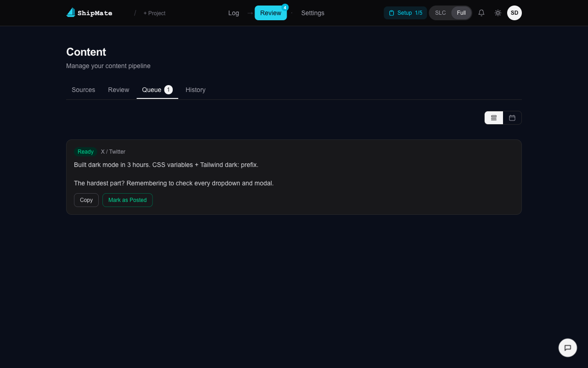The height and width of the screenshot is (368, 588).
Task: Select SLC mode in the toggle
Action: 441,13
